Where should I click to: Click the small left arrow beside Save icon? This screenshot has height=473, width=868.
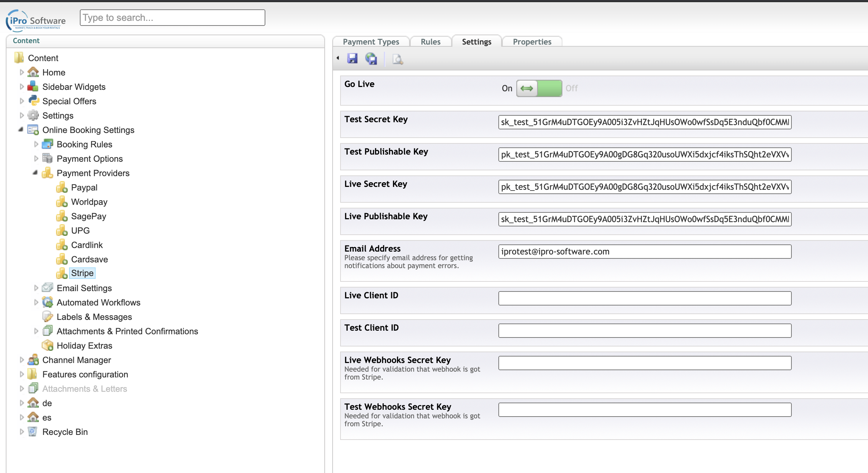coord(338,58)
